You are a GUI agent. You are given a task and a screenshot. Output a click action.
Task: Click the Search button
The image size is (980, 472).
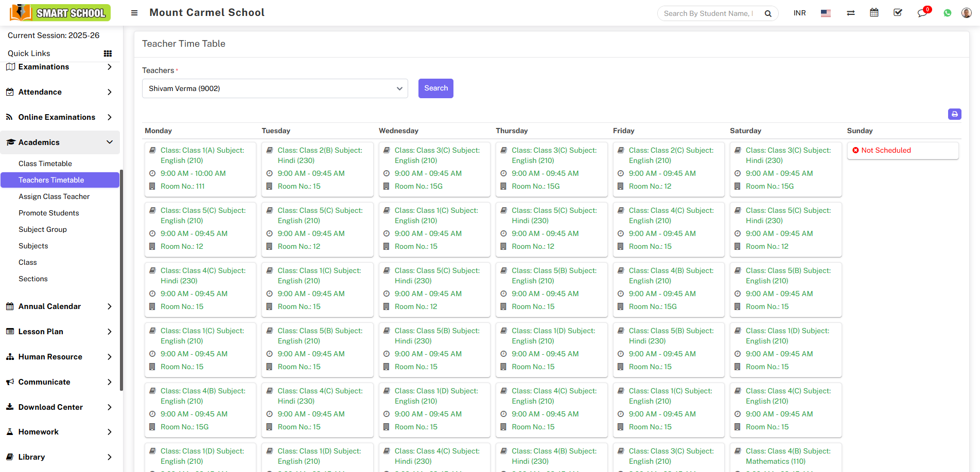pos(435,88)
